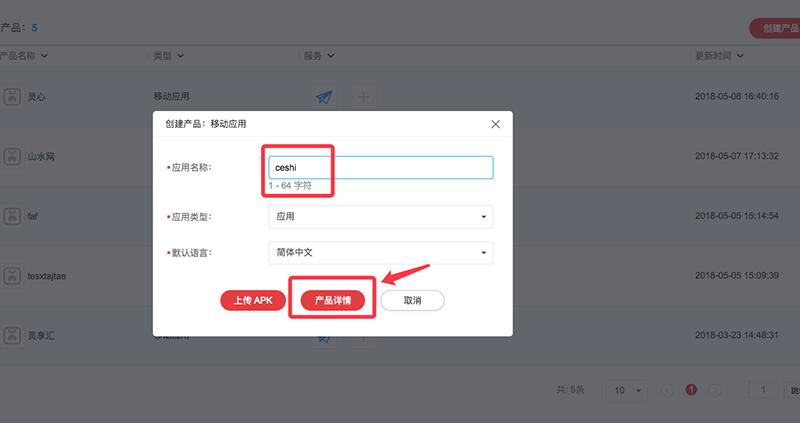Click the paper plane service icon for 灵心
The width and height of the screenshot is (800, 423).
tap(323, 97)
